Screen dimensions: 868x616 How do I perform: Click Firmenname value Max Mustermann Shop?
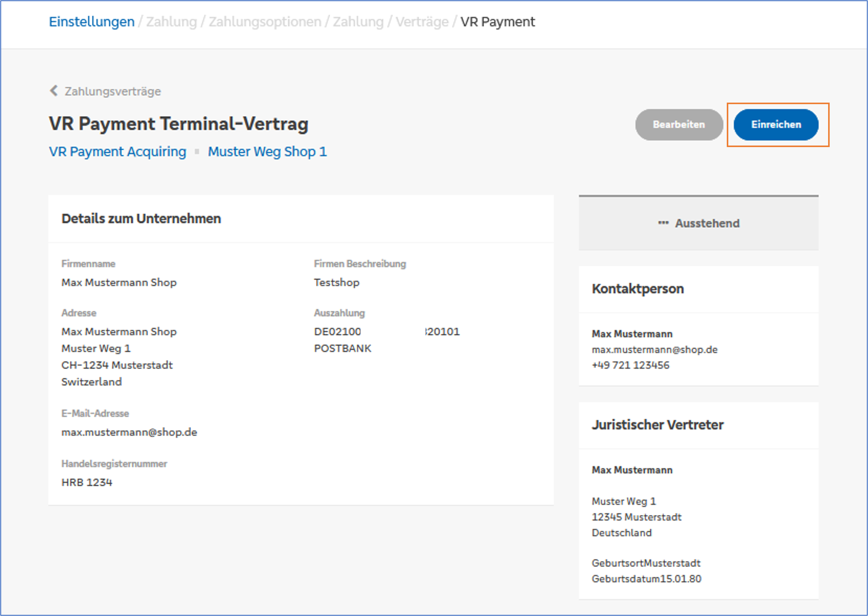[x=119, y=283]
